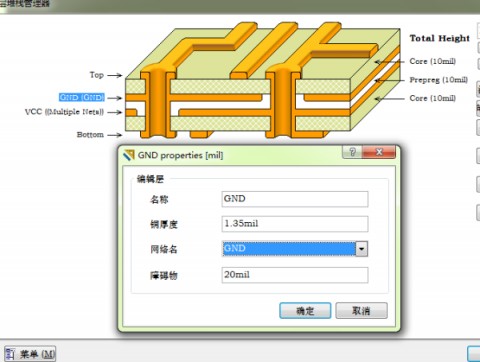Click the 确定 confirm button

pyautogui.click(x=305, y=311)
